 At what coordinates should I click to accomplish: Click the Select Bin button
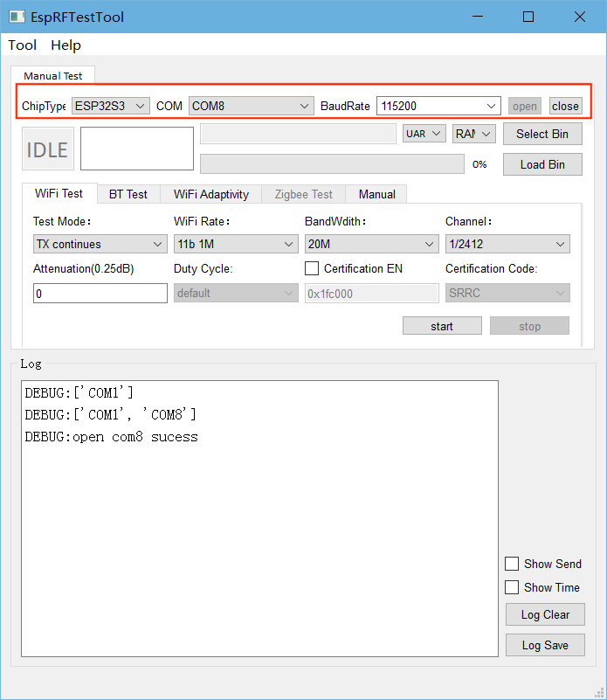coord(541,134)
